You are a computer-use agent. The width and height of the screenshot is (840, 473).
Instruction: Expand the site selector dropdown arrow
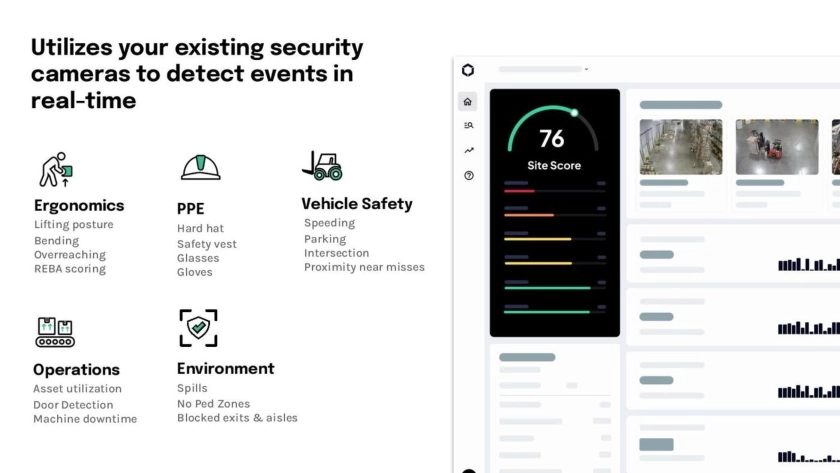coord(586,70)
